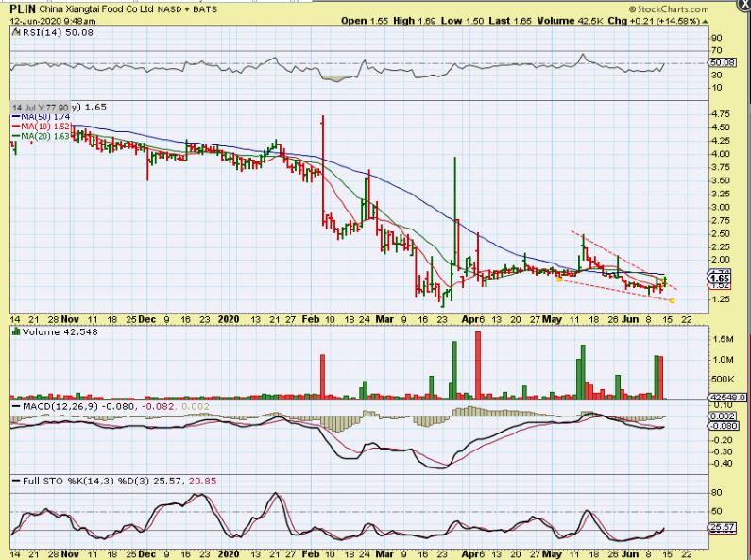This screenshot has width=751, height=560.
Task: Select the yellow endpoint marker of the lower trendline
Action: click(672, 300)
